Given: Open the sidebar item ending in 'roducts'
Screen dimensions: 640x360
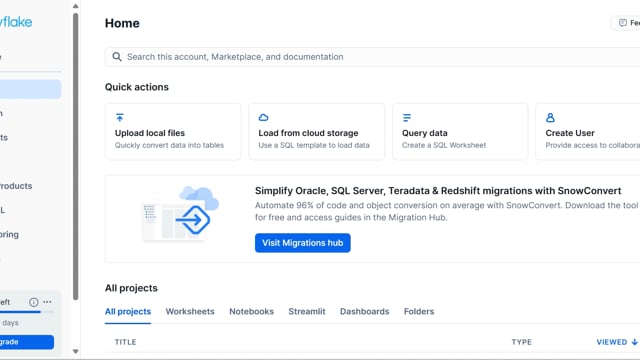Looking at the screenshot, I should (16, 186).
